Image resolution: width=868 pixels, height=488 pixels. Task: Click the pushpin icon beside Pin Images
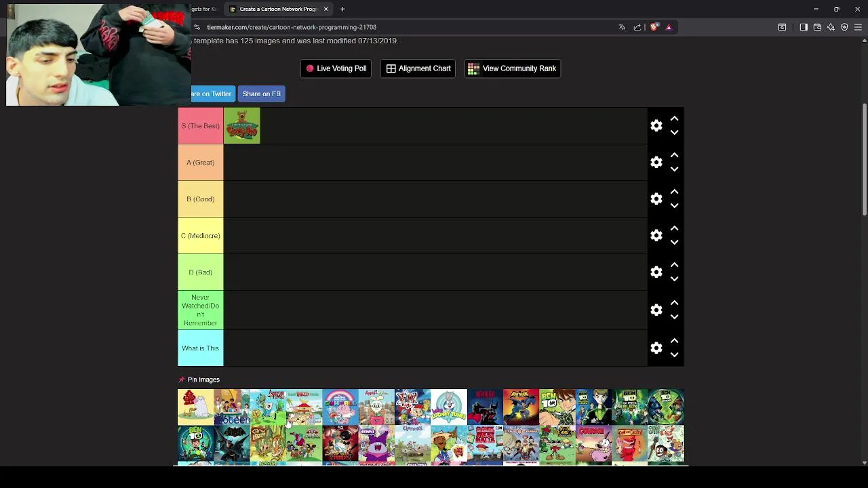[182, 380]
